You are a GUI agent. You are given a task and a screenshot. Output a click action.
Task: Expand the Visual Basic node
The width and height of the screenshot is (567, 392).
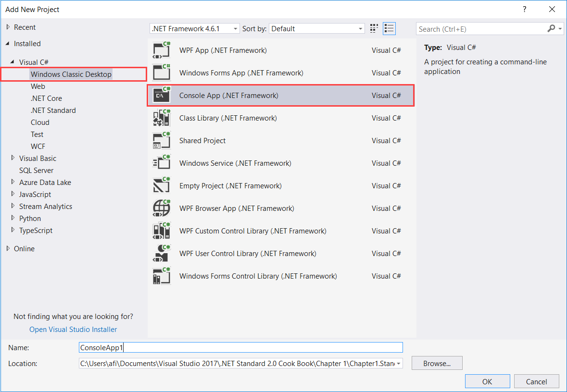(x=13, y=158)
